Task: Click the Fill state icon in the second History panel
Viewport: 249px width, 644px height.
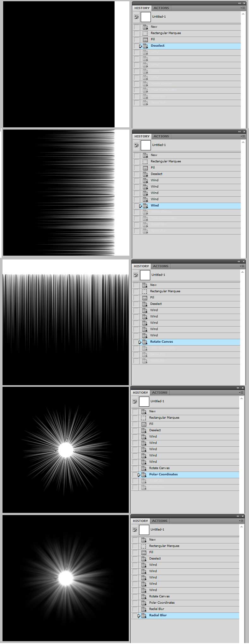Action: tap(145, 168)
